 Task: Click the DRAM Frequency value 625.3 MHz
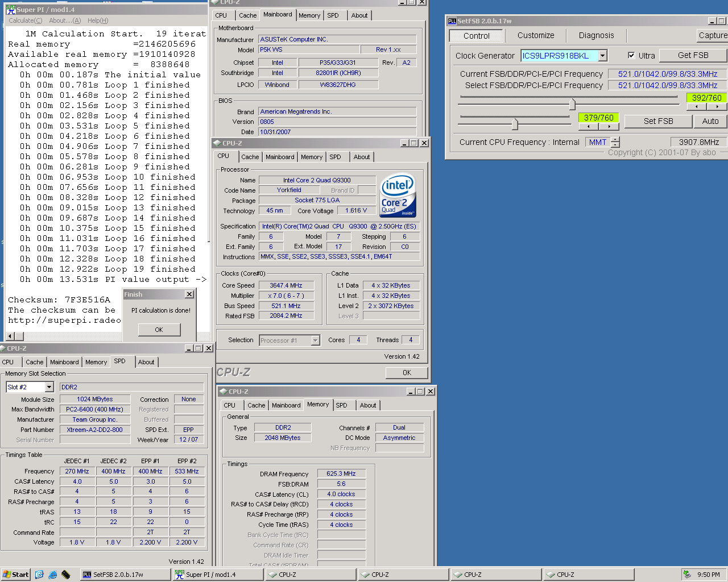click(341, 473)
